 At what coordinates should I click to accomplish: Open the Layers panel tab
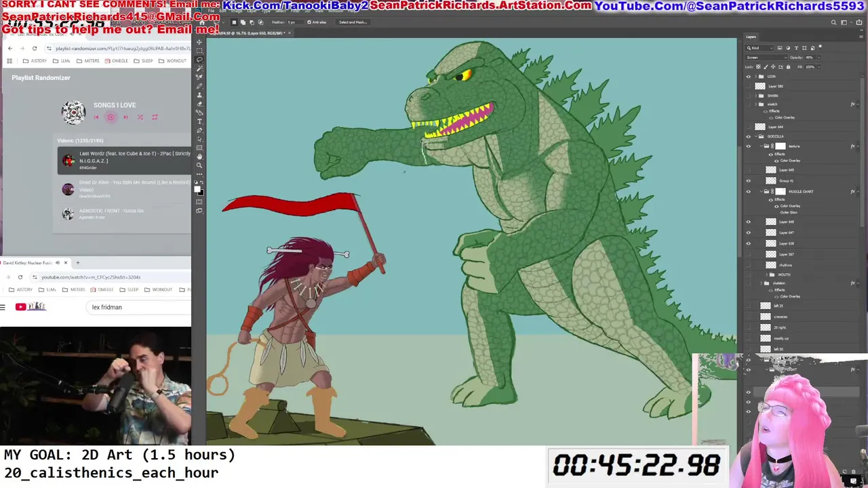pyautogui.click(x=751, y=37)
